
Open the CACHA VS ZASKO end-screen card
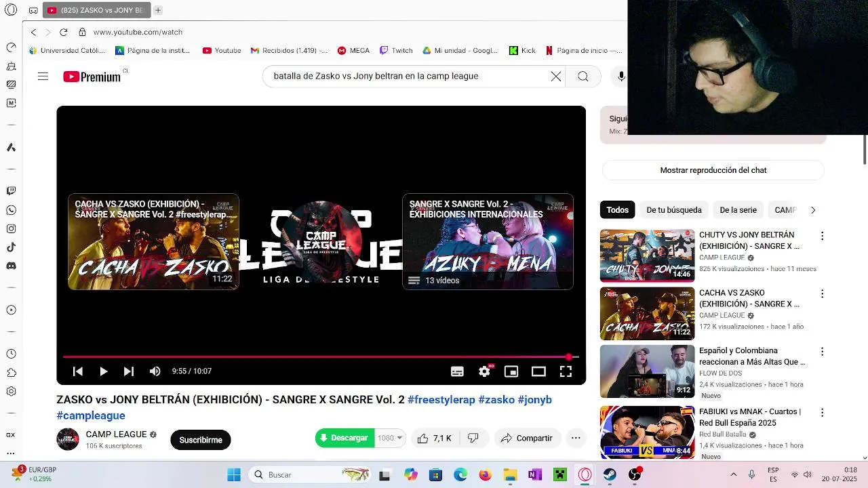(x=153, y=242)
